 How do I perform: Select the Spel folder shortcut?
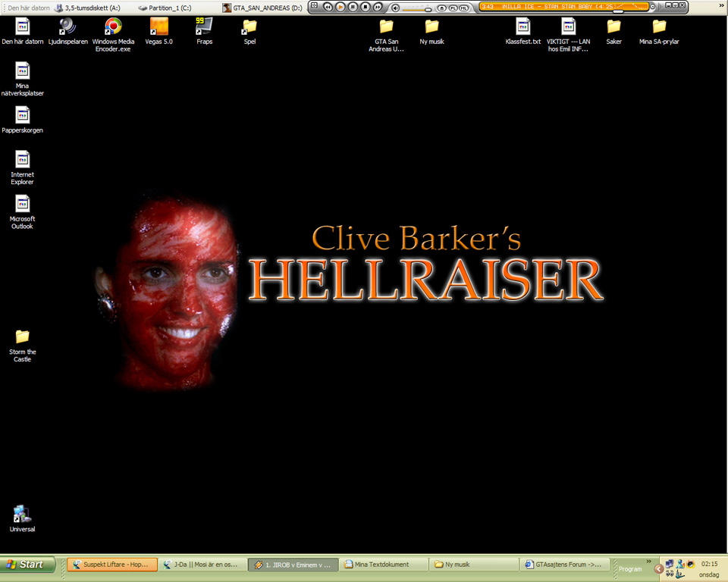249,31
